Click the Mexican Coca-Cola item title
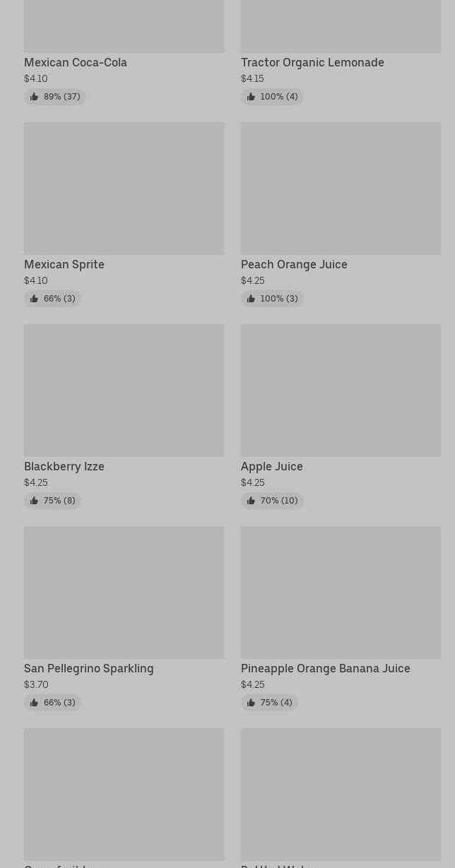 pos(76,62)
